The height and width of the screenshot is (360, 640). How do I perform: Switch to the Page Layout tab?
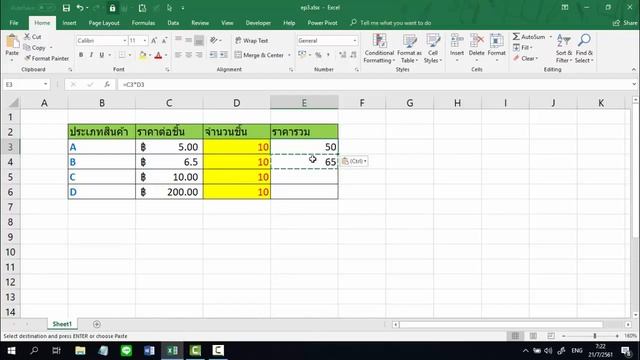click(x=104, y=23)
